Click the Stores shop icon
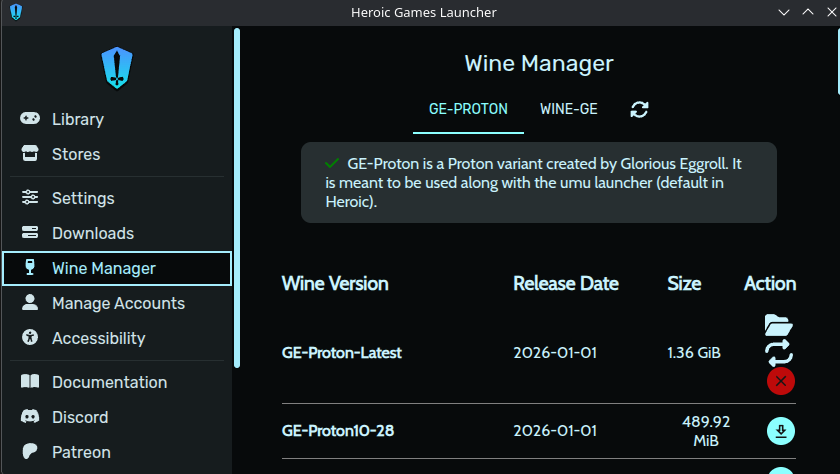The image size is (840, 474). point(30,153)
